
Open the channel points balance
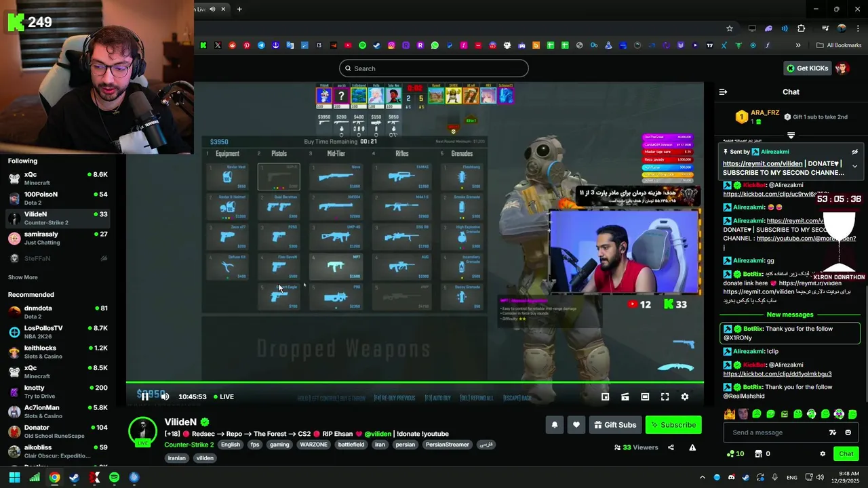click(x=735, y=454)
